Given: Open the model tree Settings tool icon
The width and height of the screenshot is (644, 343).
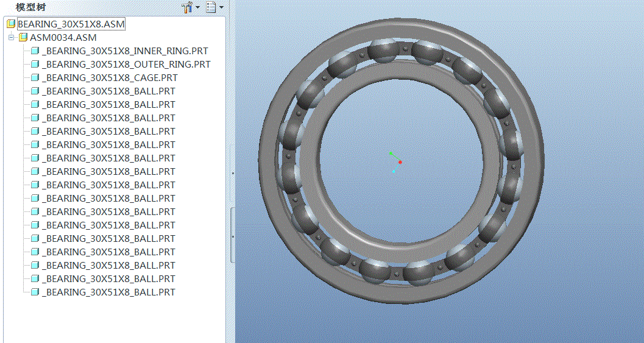Looking at the screenshot, I should coord(187,7).
